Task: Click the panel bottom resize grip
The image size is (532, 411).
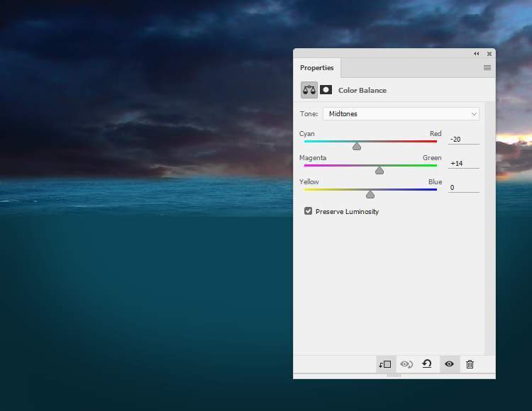Action: (394, 376)
